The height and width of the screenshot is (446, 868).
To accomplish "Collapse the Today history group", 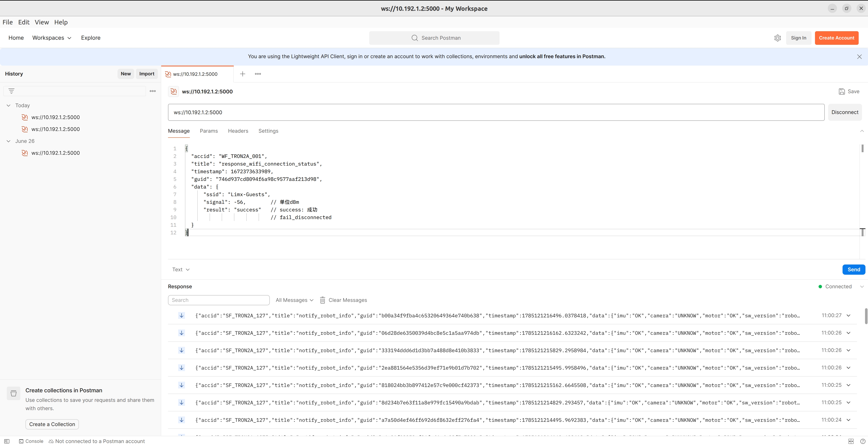I will [x=8, y=106].
